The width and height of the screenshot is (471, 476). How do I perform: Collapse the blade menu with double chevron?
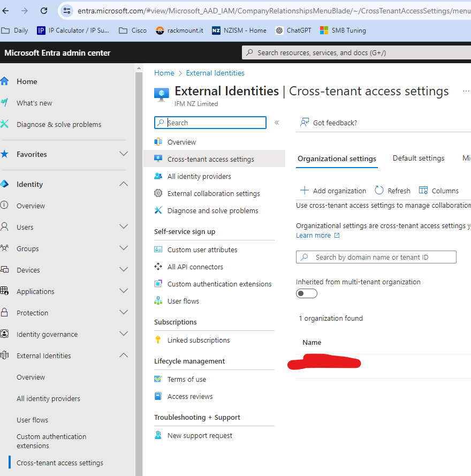[x=277, y=122]
